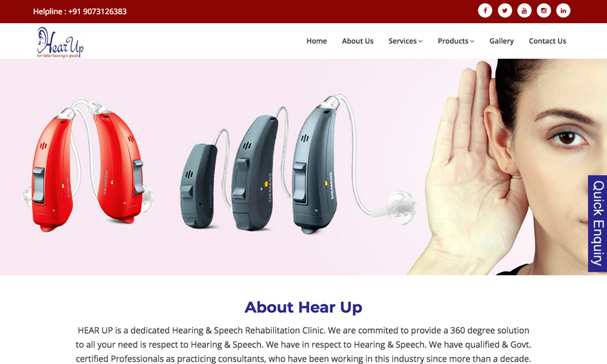Open the Facebook social icon
The image size is (607, 364).
point(485,10)
